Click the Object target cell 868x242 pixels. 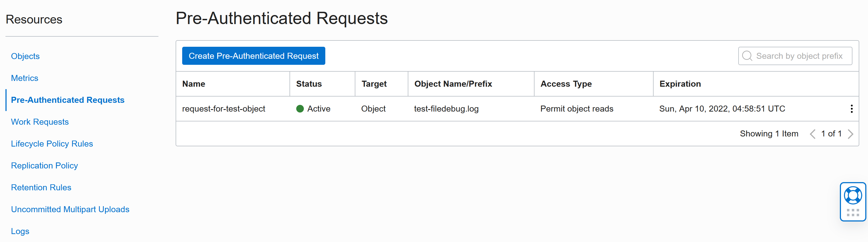[373, 109]
